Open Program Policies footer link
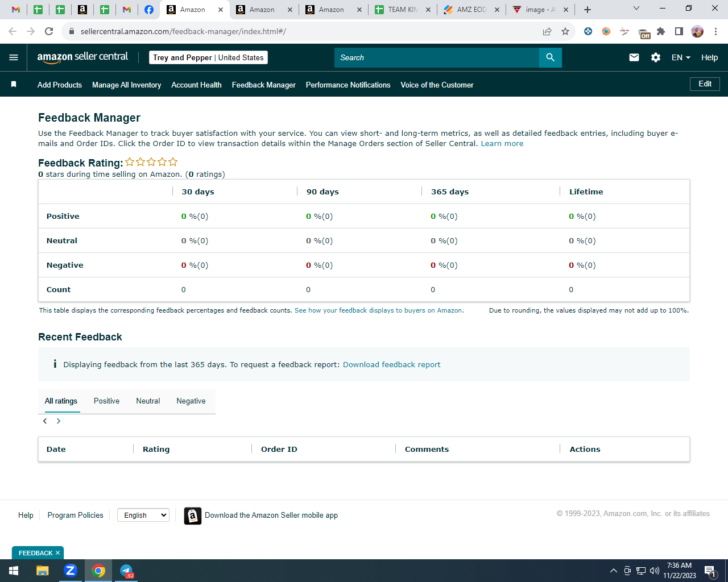 (x=76, y=515)
